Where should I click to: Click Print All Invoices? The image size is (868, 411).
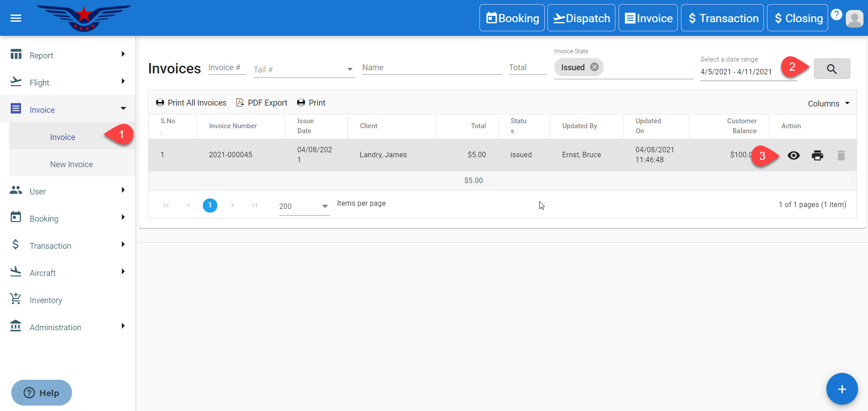[191, 103]
